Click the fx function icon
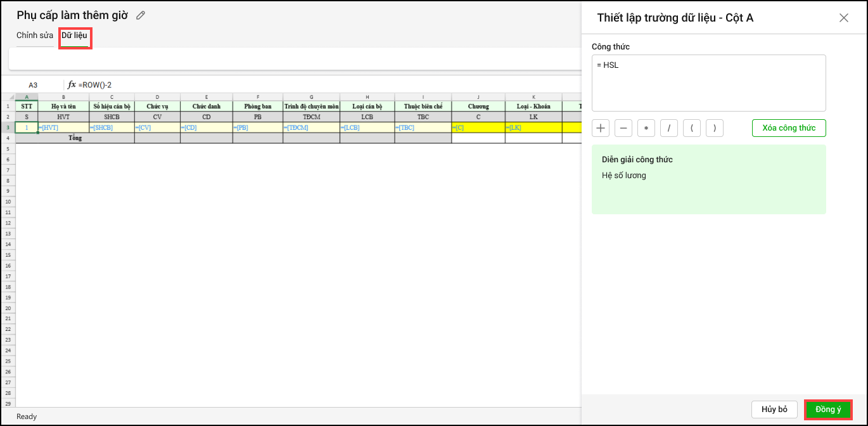This screenshot has width=868, height=426. 72,84
